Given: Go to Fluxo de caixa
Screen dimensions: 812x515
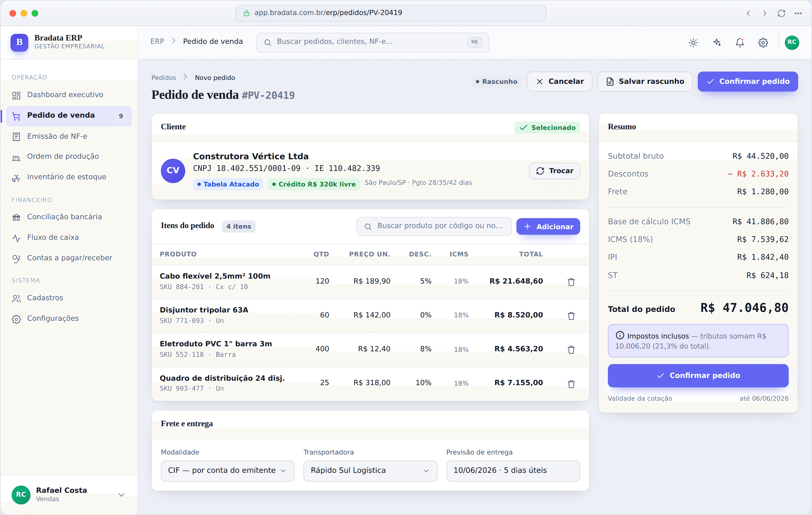Looking at the screenshot, I should point(69,238).
